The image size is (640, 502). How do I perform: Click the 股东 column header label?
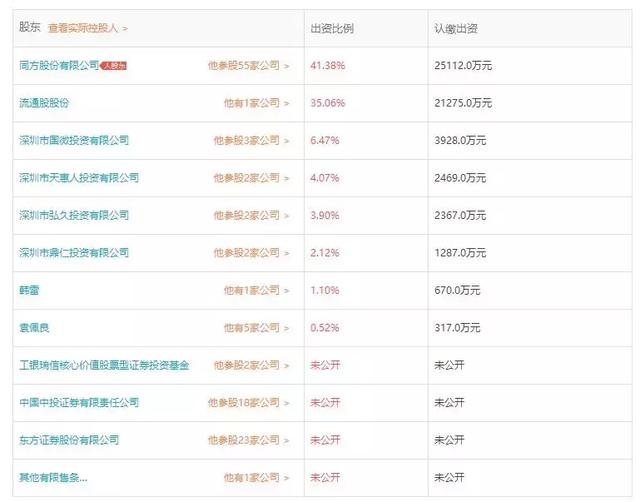click(29, 27)
